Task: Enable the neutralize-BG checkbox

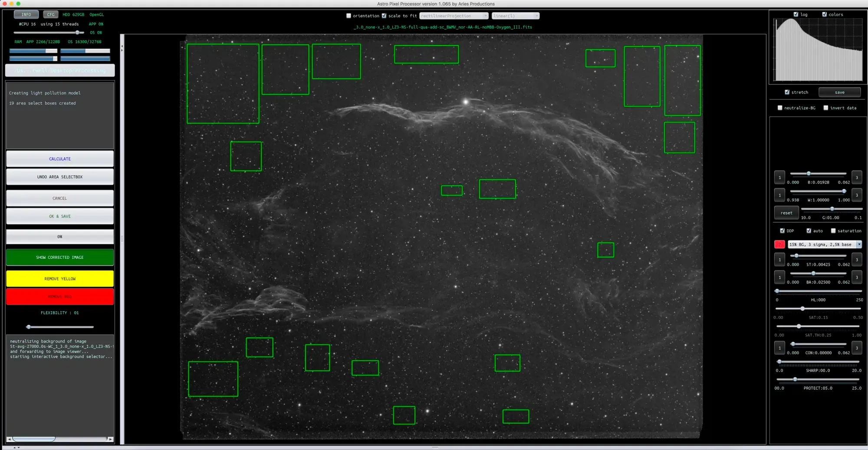Action: [x=780, y=108]
